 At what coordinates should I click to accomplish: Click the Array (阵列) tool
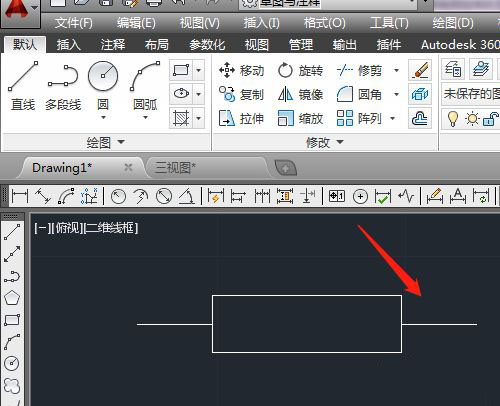(x=359, y=119)
